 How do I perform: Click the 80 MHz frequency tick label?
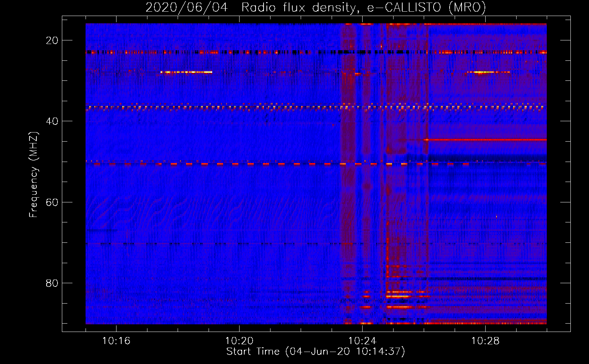tap(52, 283)
